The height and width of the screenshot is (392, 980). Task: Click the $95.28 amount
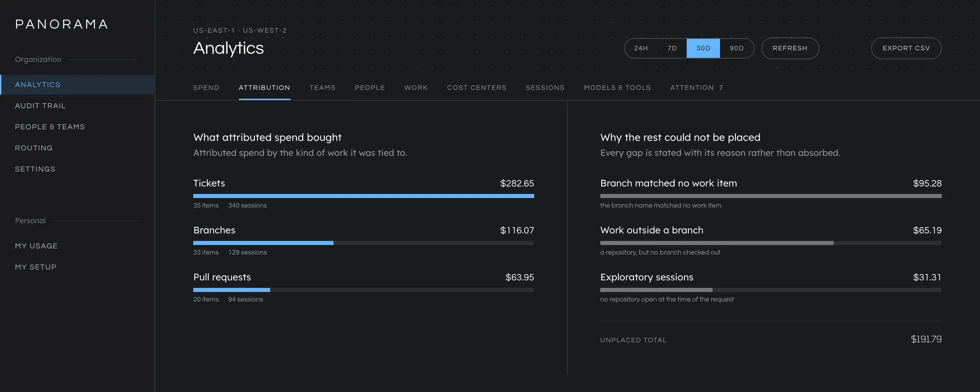927,183
